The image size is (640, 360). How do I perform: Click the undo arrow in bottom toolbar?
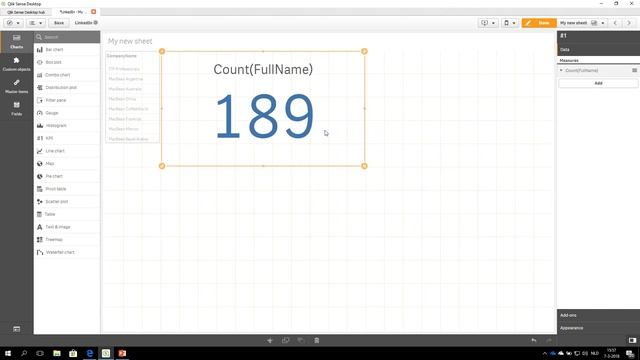[x=533, y=340]
